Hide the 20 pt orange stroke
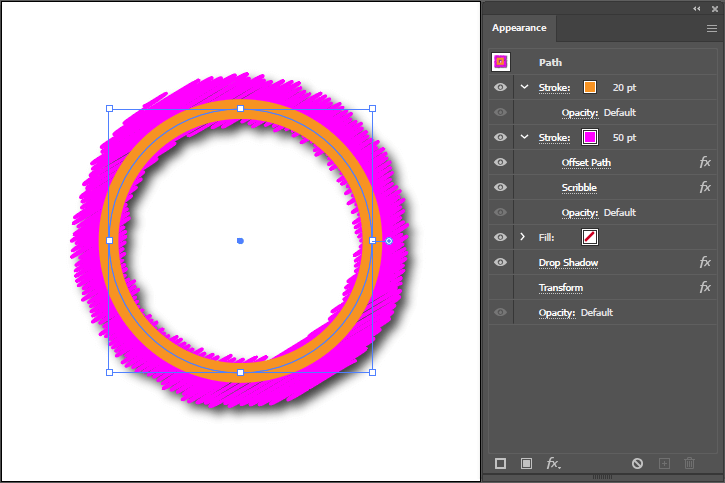 500,87
